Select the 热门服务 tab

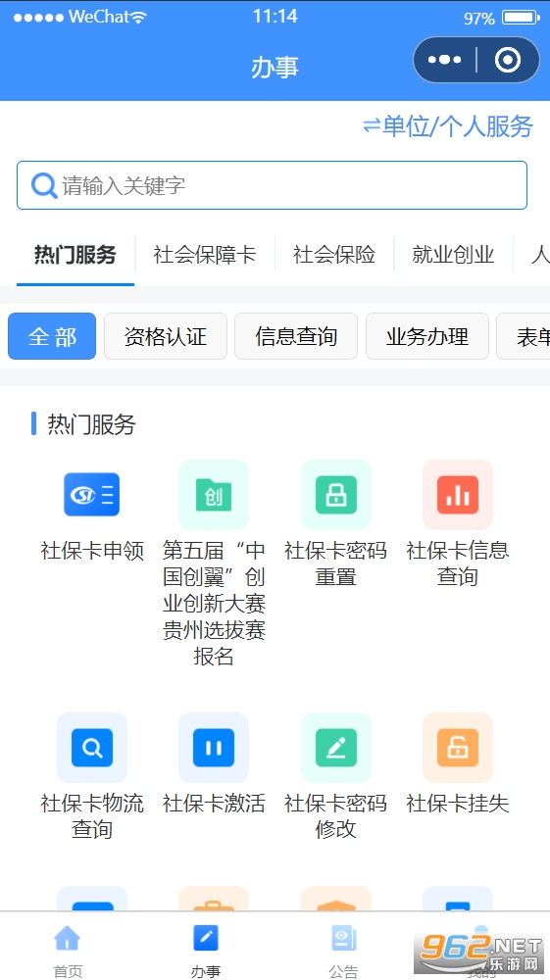[75, 255]
